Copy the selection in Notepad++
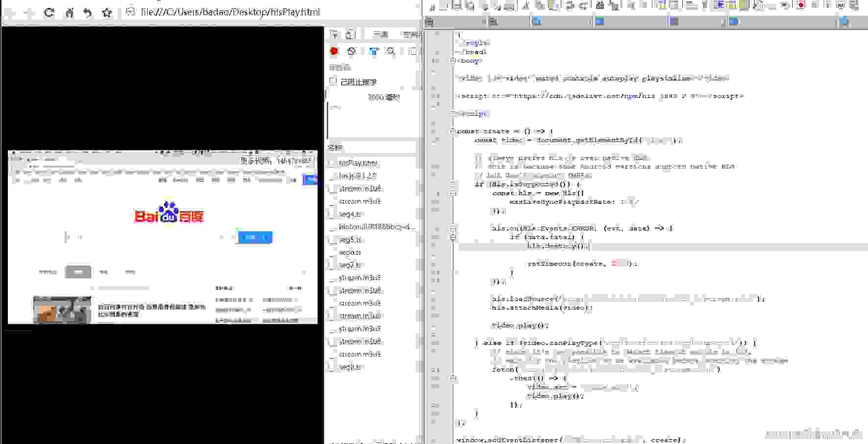 (x=539, y=6)
